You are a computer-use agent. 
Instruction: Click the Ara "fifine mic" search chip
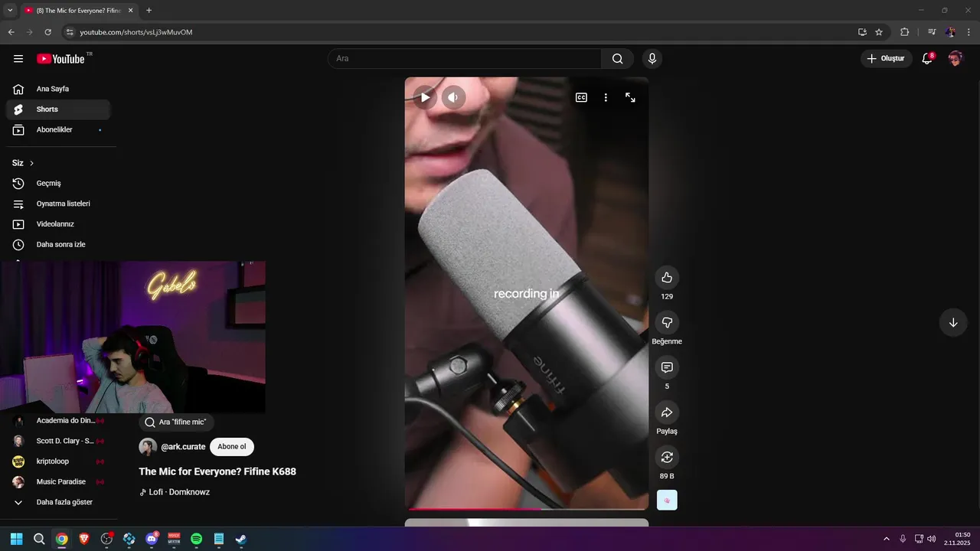[177, 422]
